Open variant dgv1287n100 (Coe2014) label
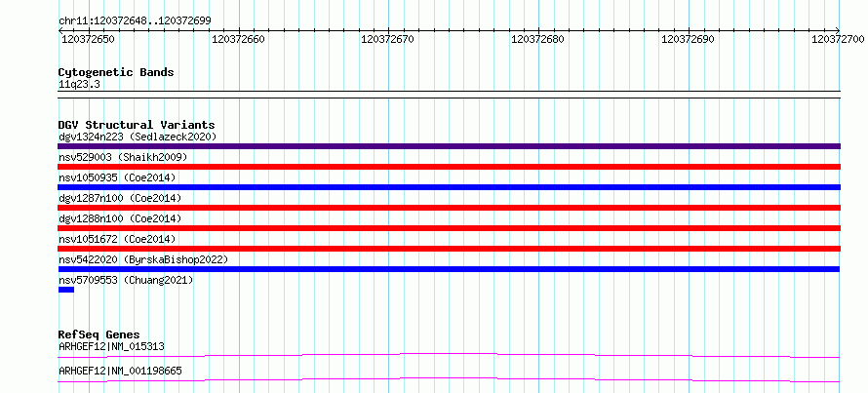Viewport: 868px width, 393px height. [120, 198]
